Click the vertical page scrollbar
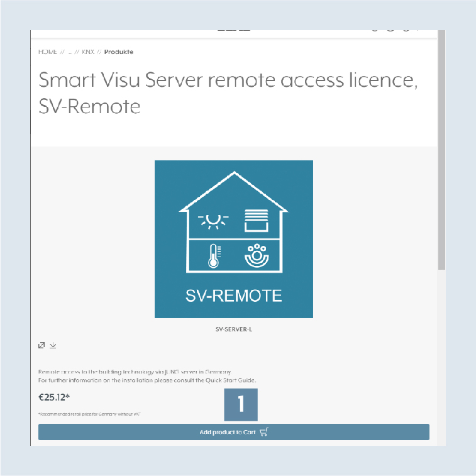The image size is (476, 476). pyautogui.click(x=441, y=150)
